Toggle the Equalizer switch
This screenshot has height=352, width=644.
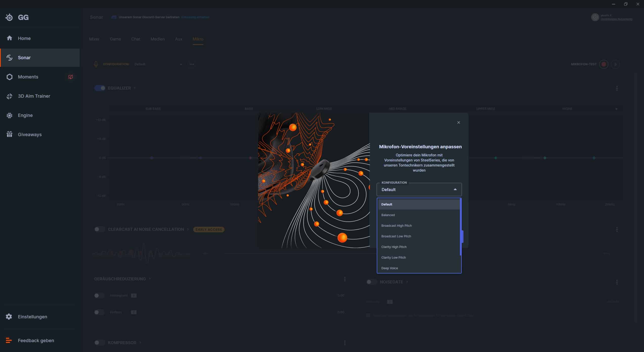(100, 88)
